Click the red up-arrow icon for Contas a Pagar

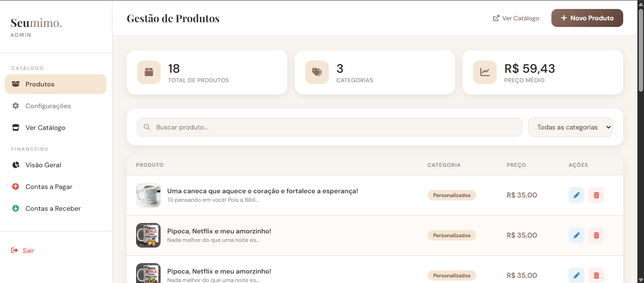(16, 187)
